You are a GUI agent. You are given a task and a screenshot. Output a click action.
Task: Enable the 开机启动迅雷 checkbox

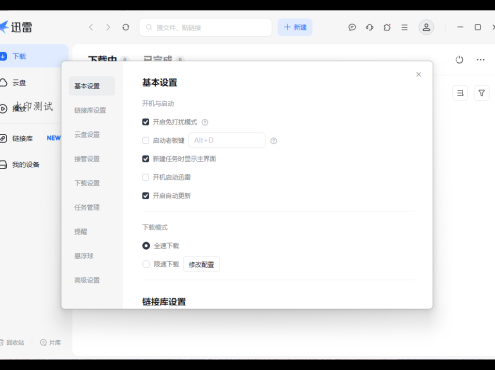[146, 177]
